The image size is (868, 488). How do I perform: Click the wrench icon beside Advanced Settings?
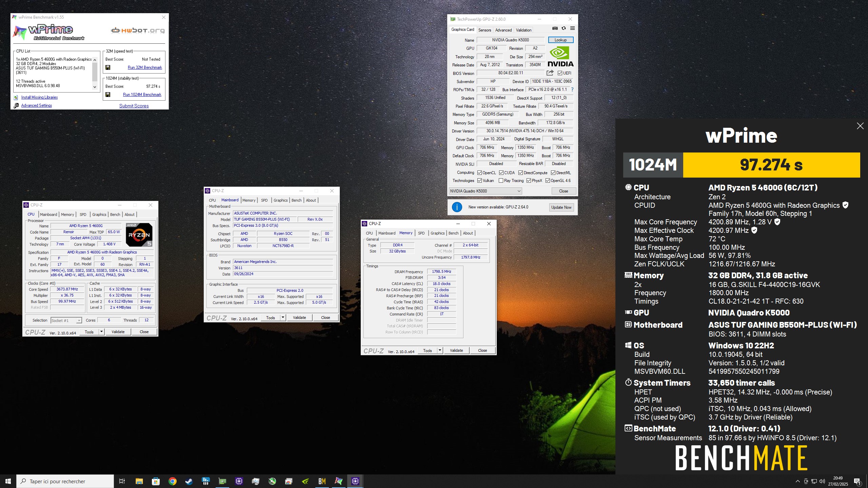(x=16, y=105)
